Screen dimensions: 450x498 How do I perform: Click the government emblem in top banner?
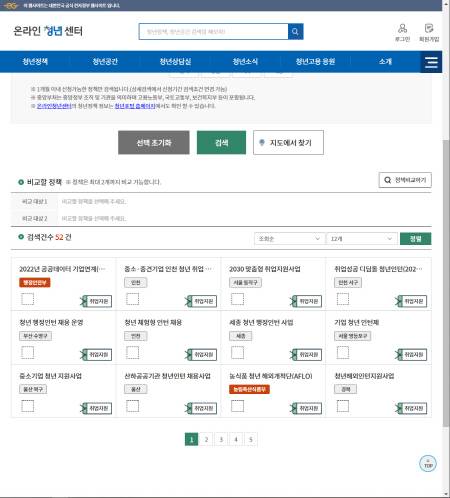click(x=10, y=5)
